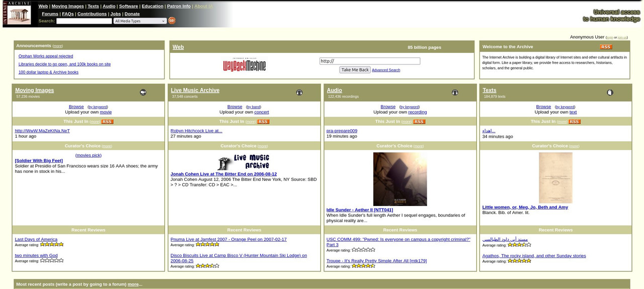This screenshot has height=289, width=644.
Task: Click the Announcements more link
Action: pyautogui.click(x=58, y=46)
